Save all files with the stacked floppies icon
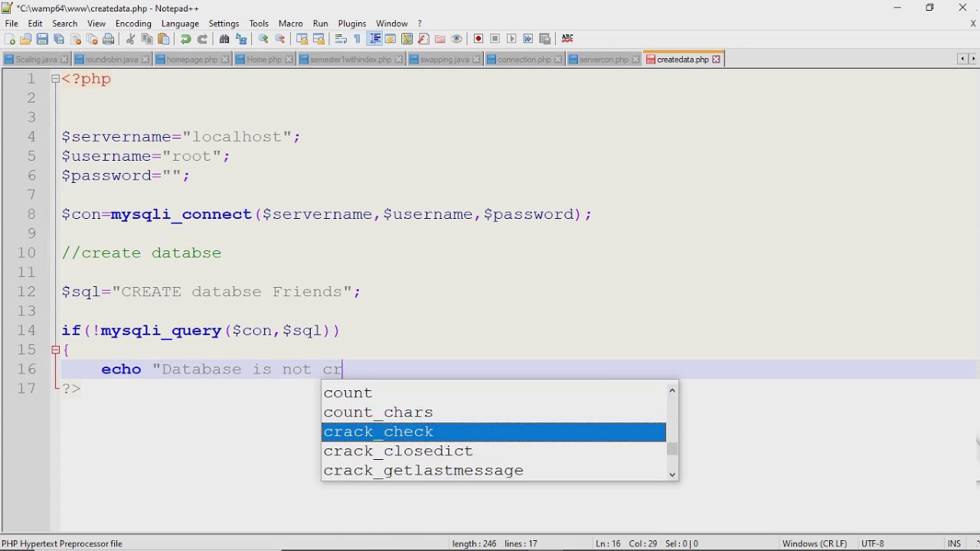Viewport: 980px width, 551px height. coord(58,39)
